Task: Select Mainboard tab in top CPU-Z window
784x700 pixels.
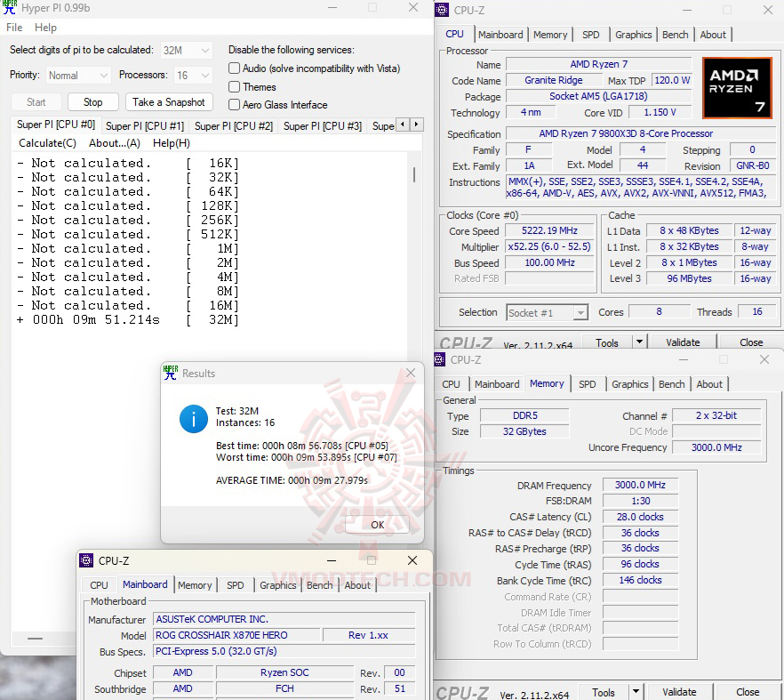Action: coord(500,35)
